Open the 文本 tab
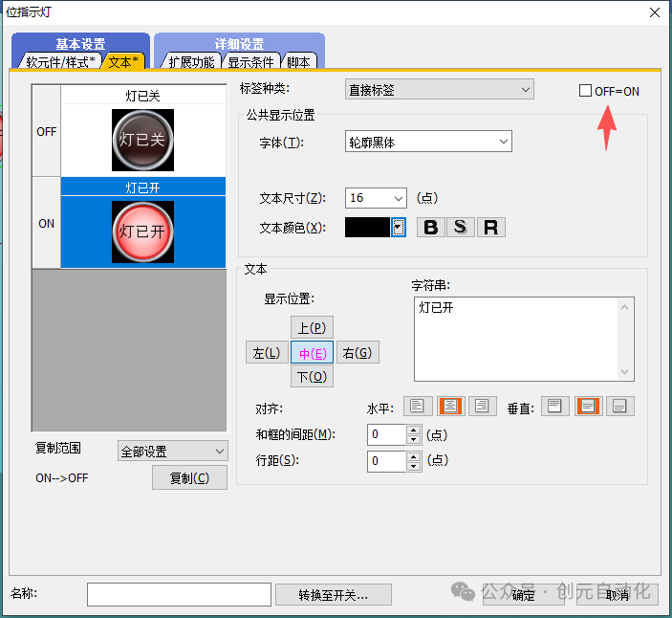This screenshot has height=618, width=672. (123, 62)
